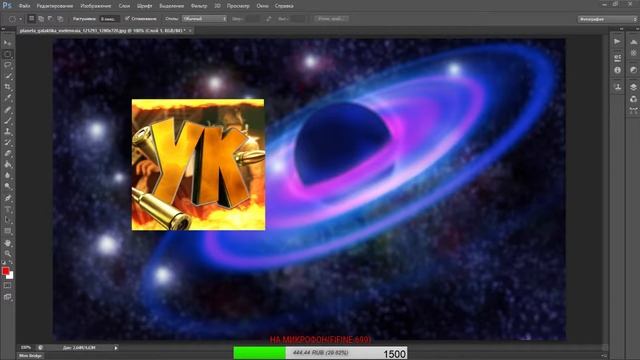
Task: Open the Редактирование menu
Action: [x=55, y=6]
